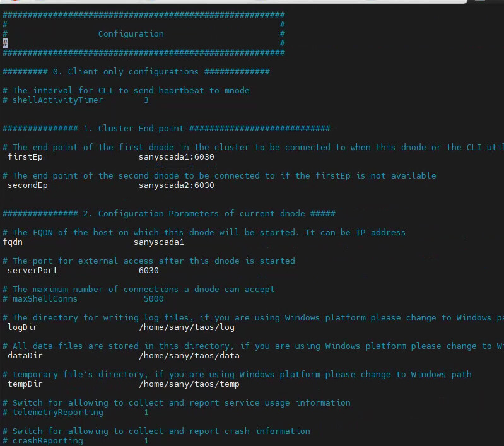Click the dataDir path /home/sany/taos/data
The width and height of the screenshot is (504, 446).
(x=189, y=356)
